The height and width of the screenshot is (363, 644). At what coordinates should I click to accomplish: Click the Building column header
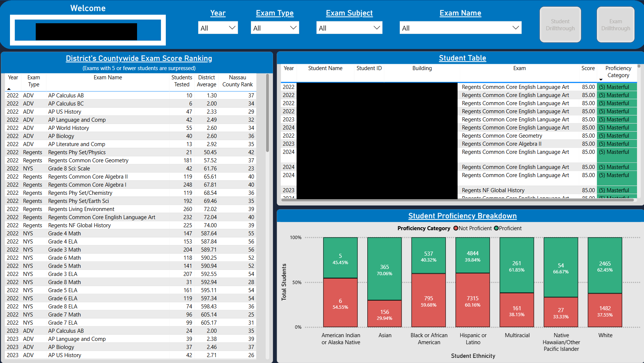[422, 68]
